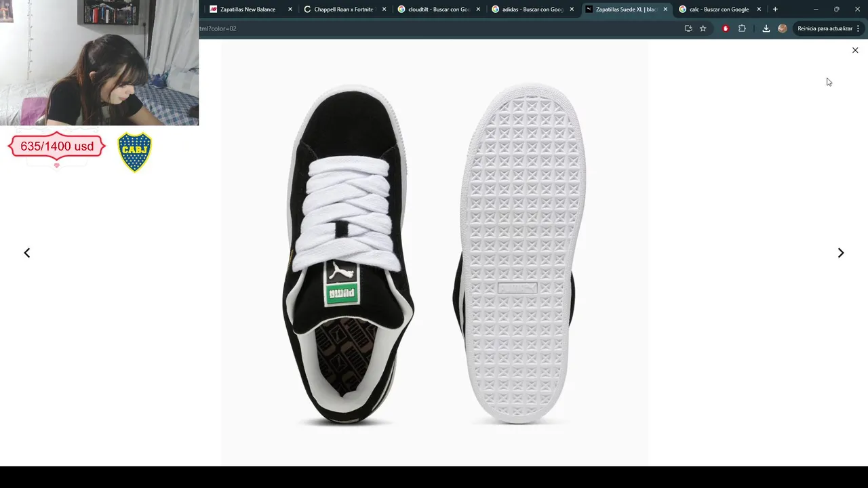Bookmark this page with the star icon

[x=703, y=28]
